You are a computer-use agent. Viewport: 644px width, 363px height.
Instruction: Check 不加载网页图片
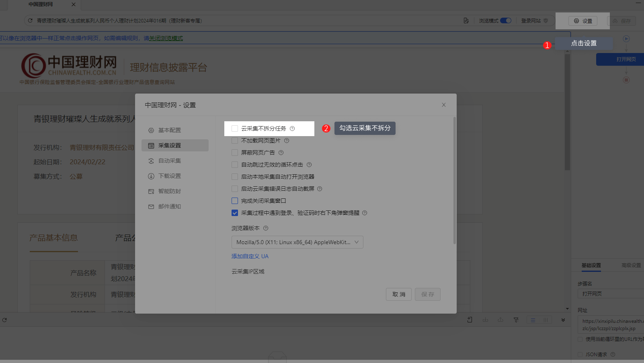tap(235, 141)
